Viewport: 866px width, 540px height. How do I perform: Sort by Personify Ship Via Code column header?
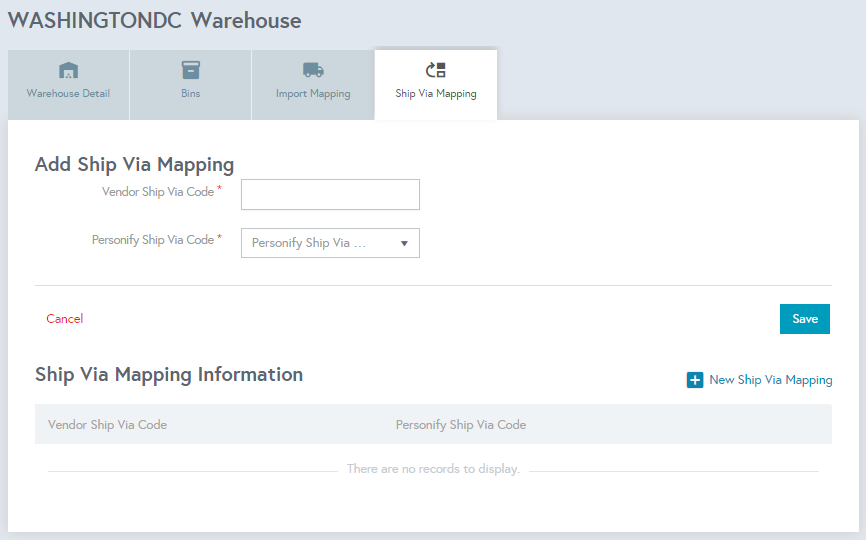point(461,425)
